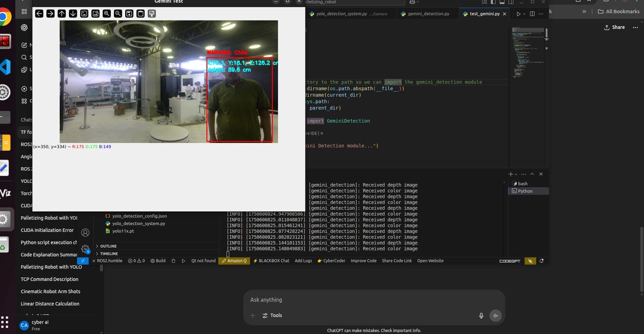
Task: Switch to yolo_detection_system.py tab
Action: pos(348,14)
